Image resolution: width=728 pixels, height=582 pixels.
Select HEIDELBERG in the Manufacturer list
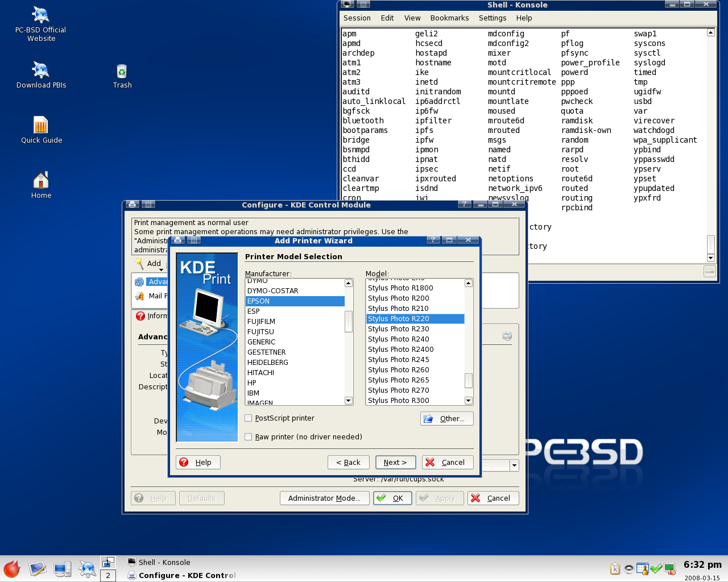[295, 363]
